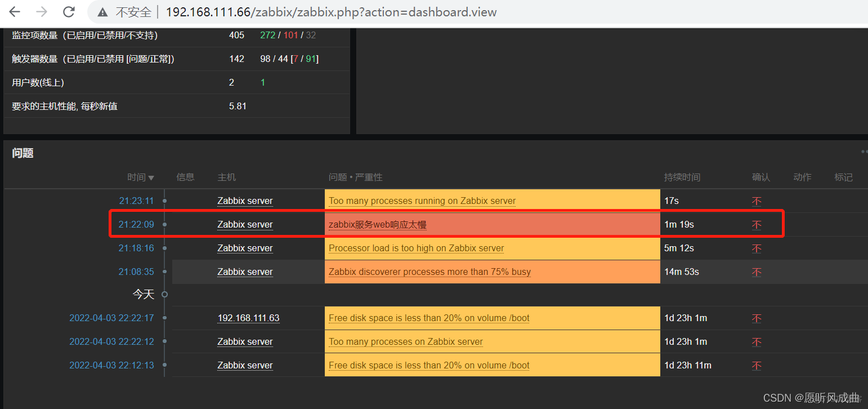
Task: Click host Zabbix server in 22:12:13 row
Action: [x=245, y=365]
